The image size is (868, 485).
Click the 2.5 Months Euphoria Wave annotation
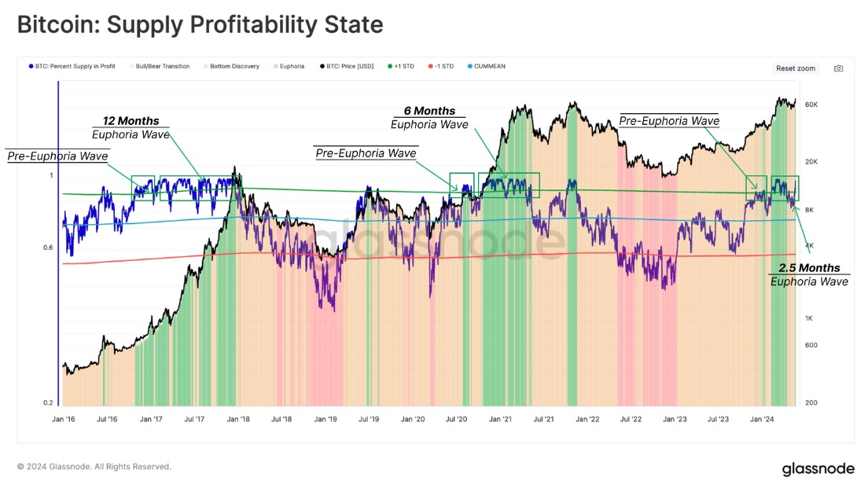pyautogui.click(x=809, y=274)
